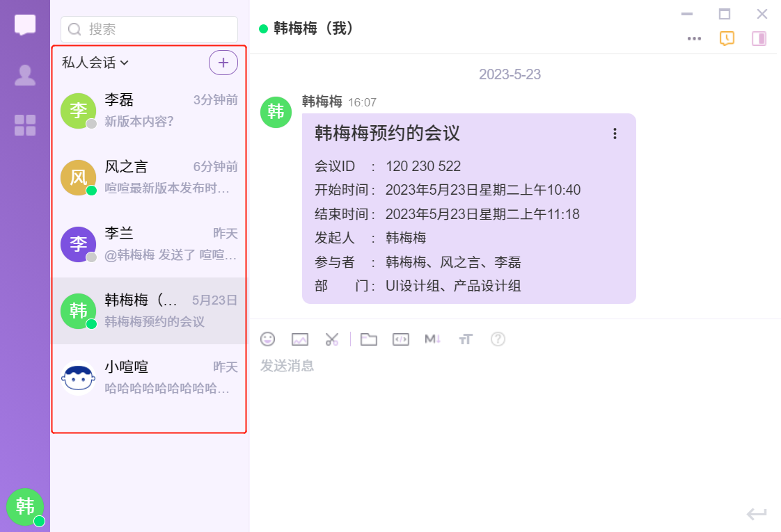Click the send file folder icon

click(x=368, y=339)
